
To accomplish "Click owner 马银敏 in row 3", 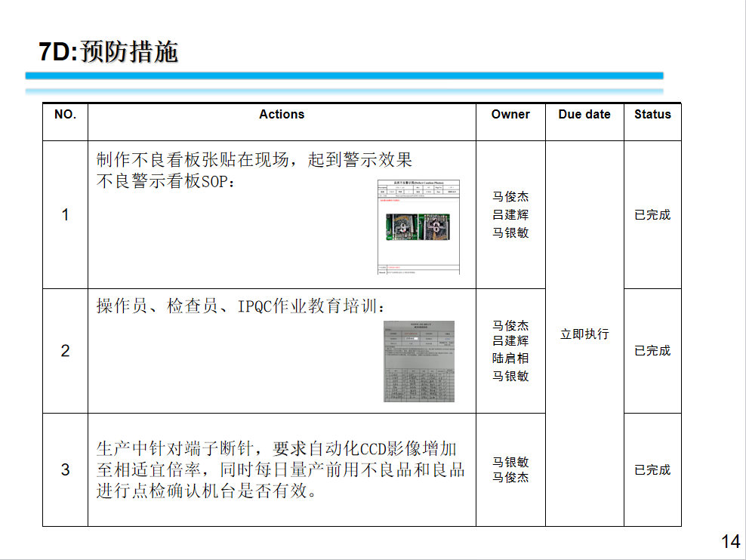I will [510, 462].
